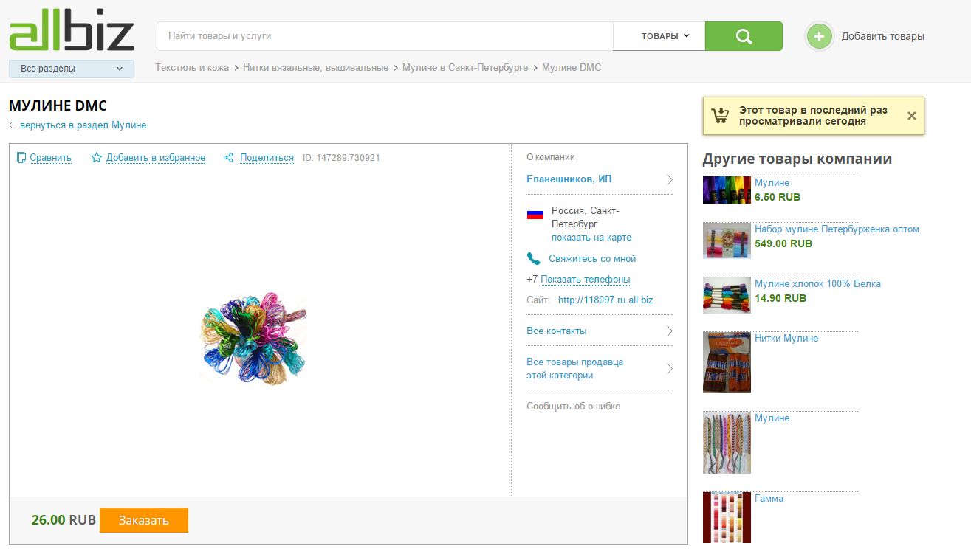Click the Гамма product link

coord(769,499)
